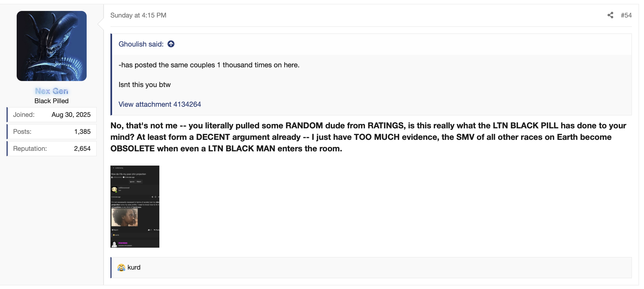The image size is (644, 289).
Task: Click the Aug 30, 2025 join date
Action: [x=71, y=115]
